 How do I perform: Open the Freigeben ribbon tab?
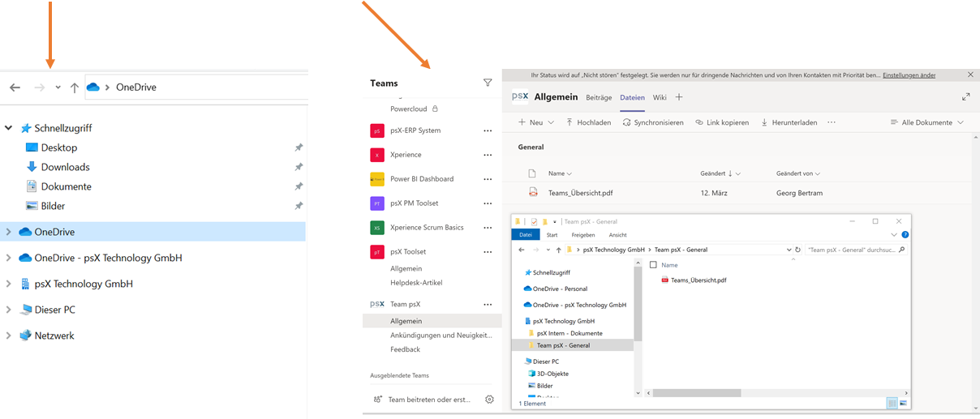582,235
